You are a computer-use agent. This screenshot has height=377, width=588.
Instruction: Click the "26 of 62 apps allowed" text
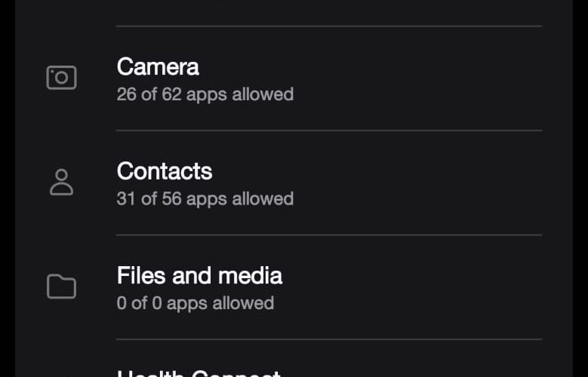[x=205, y=94]
